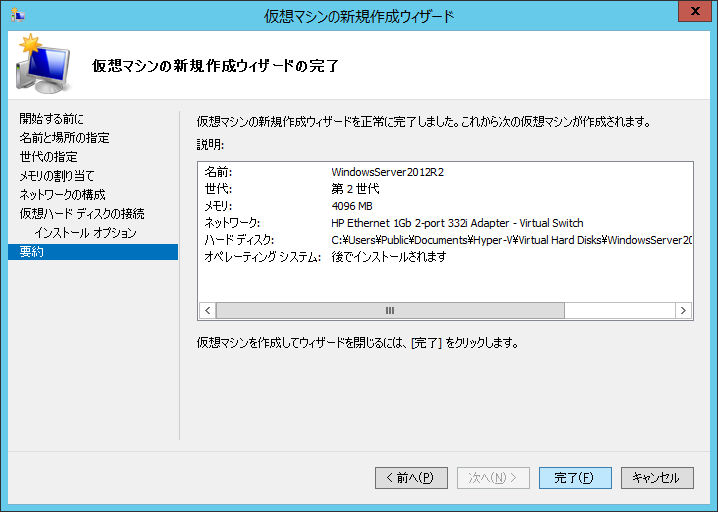This screenshot has width=718, height=512.
Task: Jump to the メモリの割り当て step
Action: click(x=58, y=176)
